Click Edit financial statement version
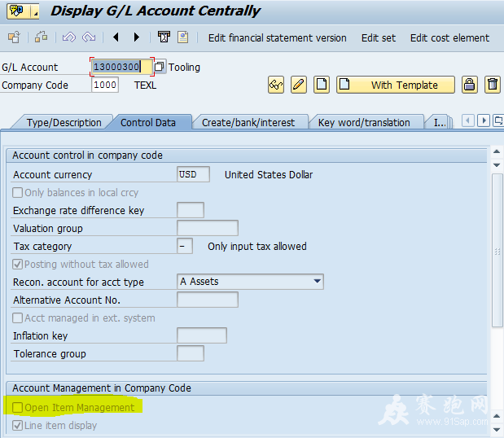 tap(278, 38)
